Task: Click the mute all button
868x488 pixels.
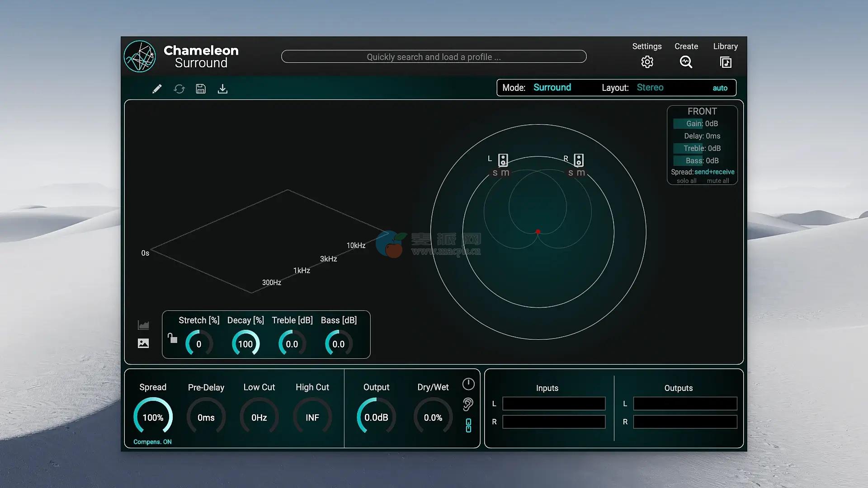Action: pos(717,181)
